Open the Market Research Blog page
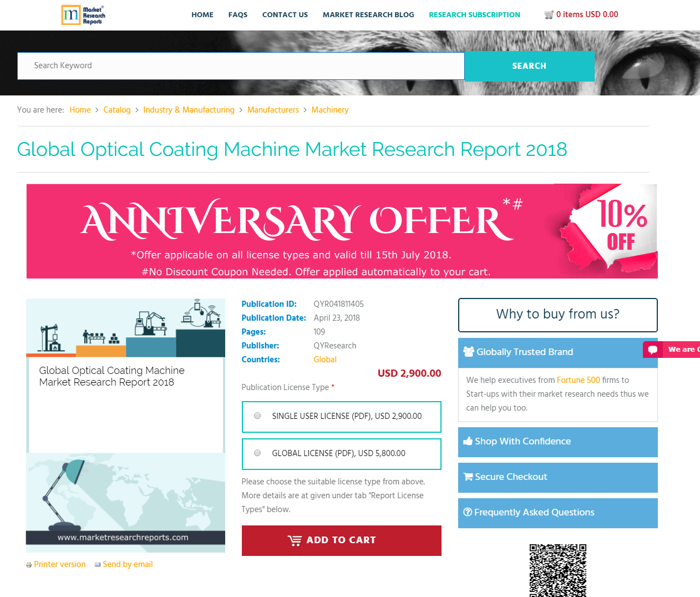Image resolution: width=700 pixels, height=597 pixels. pos(368,15)
